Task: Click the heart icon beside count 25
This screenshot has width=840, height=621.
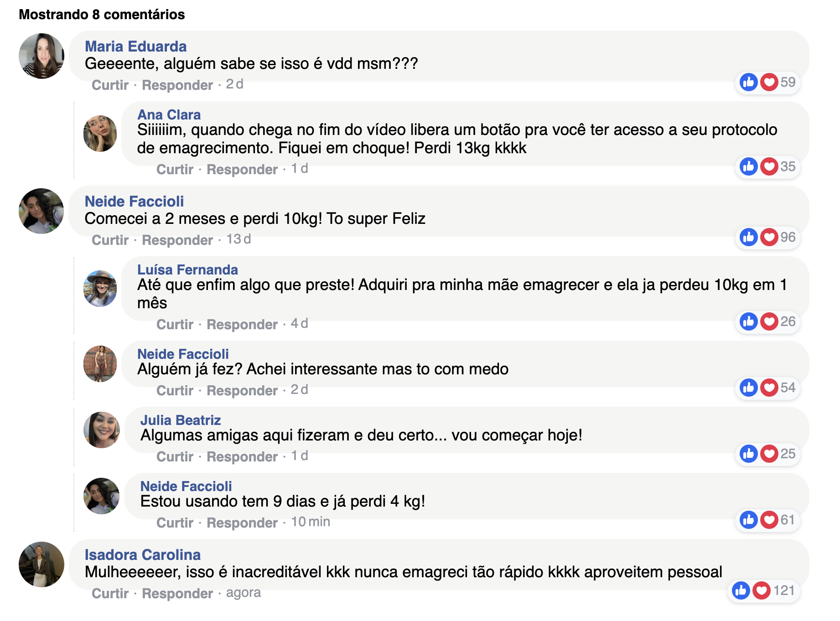Action: (769, 454)
